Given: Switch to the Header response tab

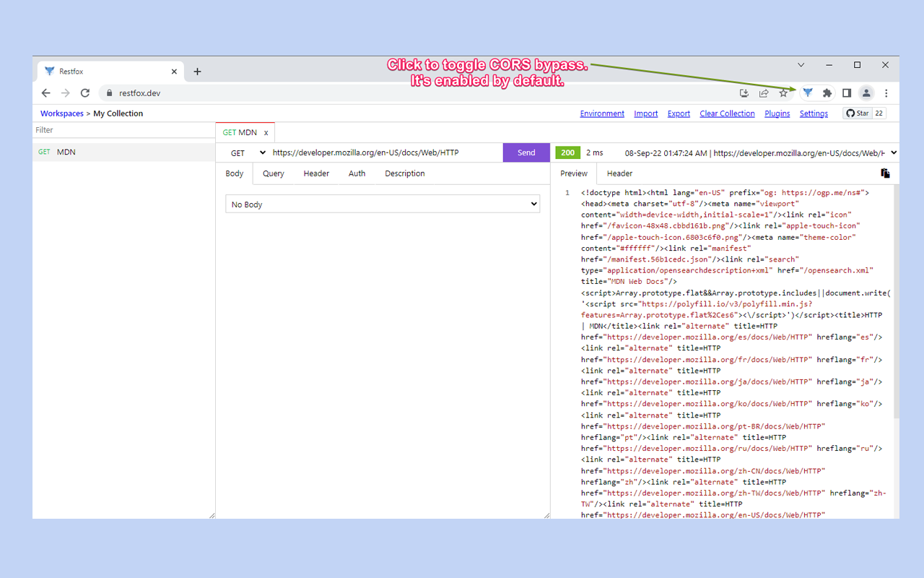Looking at the screenshot, I should [x=619, y=173].
